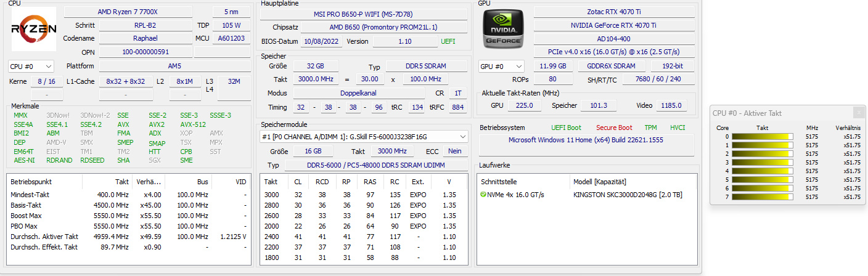Open the CPU #0 selector dropdown
Screen dimensions: 868x276
[x=31, y=66]
